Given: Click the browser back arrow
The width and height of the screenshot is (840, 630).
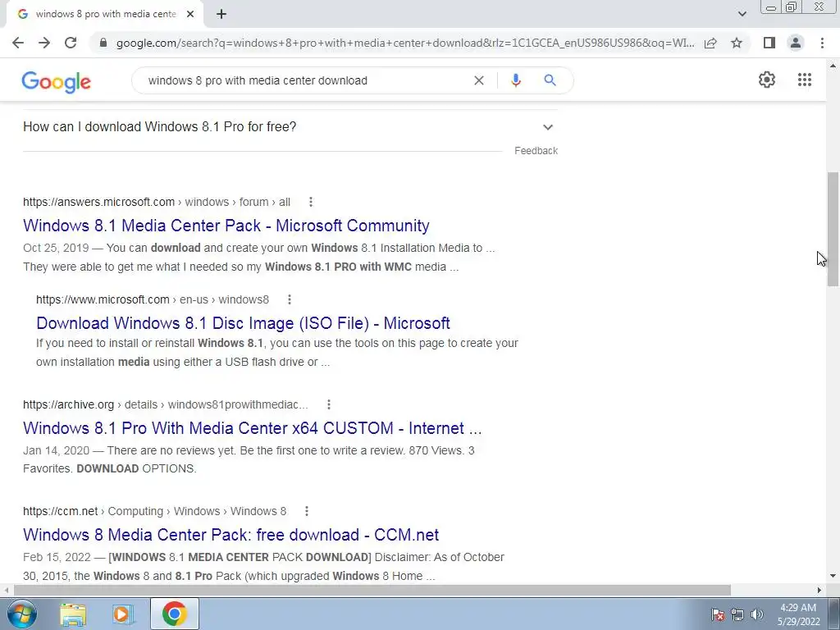Looking at the screenshot, I should click(x=18, y=43).
